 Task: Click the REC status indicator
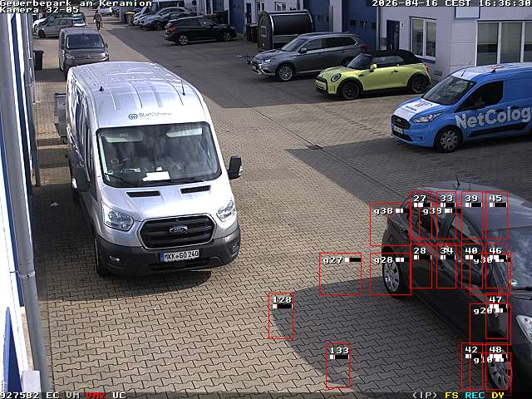[x=475, y=395]
